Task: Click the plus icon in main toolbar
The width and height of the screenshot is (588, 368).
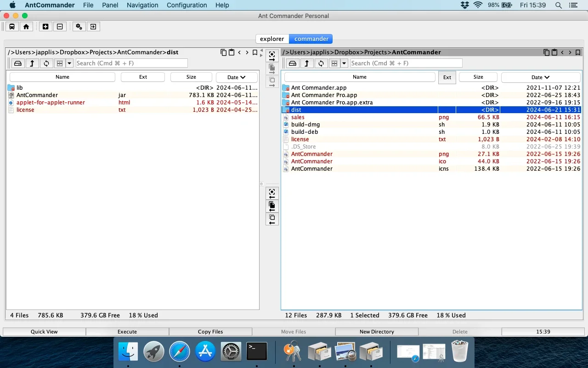Action: click(45, 27)
